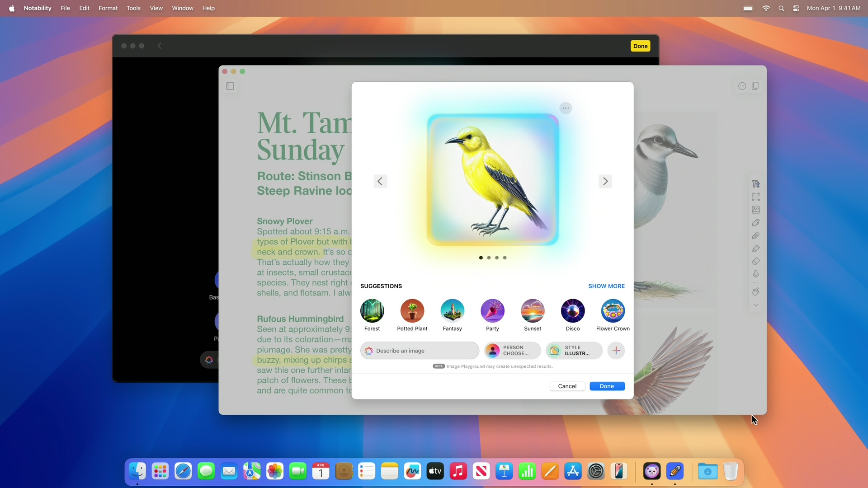
Task: Click the insert image tool icon
Action: pos(755,210)
